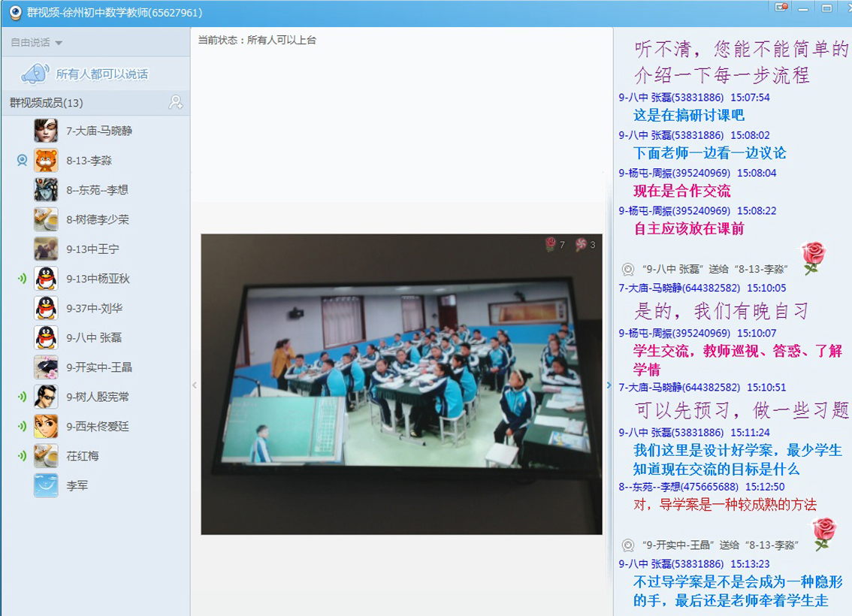Click the invite member icon beside 群视频成员
Screen dimensions: 852x616
[176, 102]
